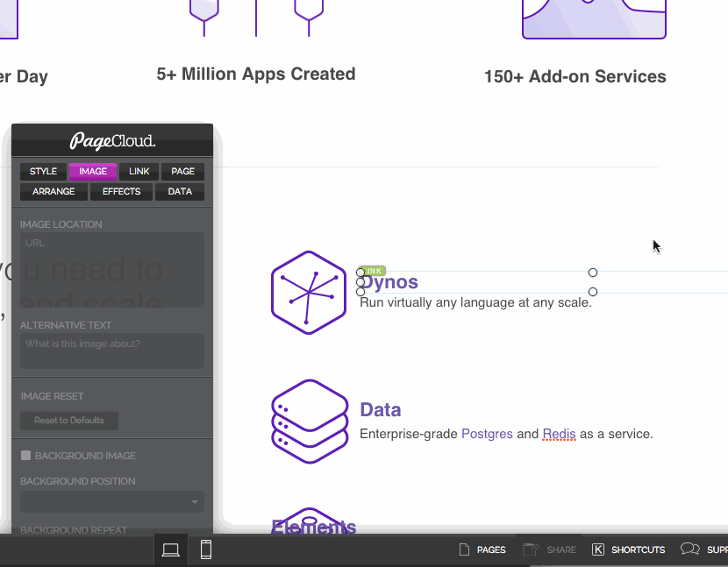The width and height of the screenshot is (728, 567).
Task: Click the Image Location URL field
Action: coord(112,270)
